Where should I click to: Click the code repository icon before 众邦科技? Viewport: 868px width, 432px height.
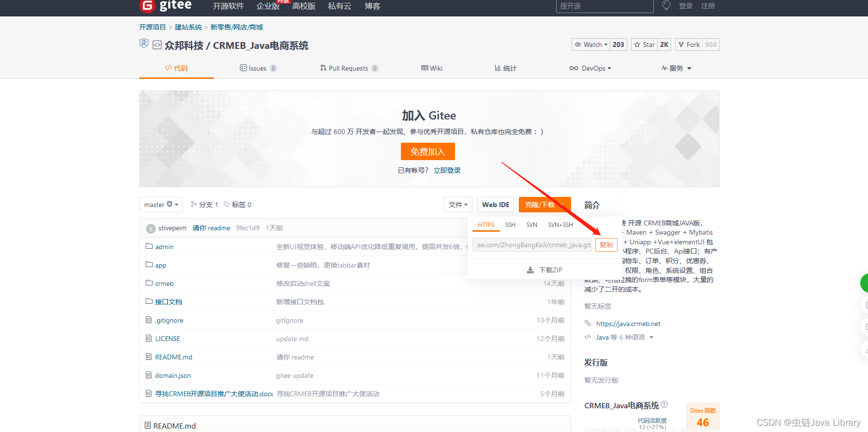point(157,45)
